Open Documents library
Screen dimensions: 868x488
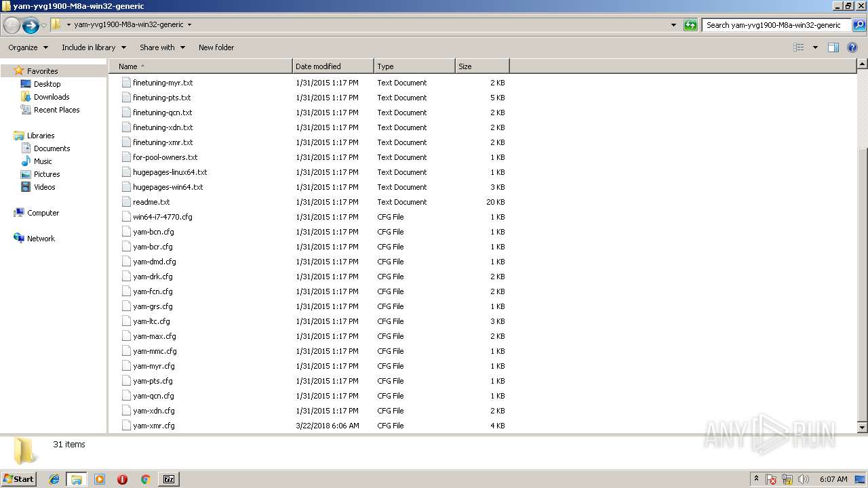52,148
